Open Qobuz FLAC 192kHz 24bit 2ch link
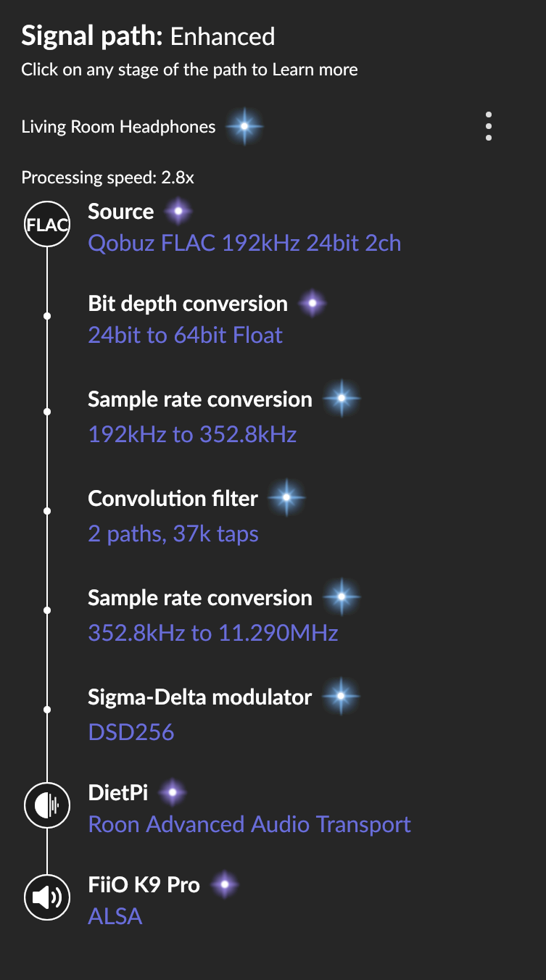 click(x=244, y=243)
